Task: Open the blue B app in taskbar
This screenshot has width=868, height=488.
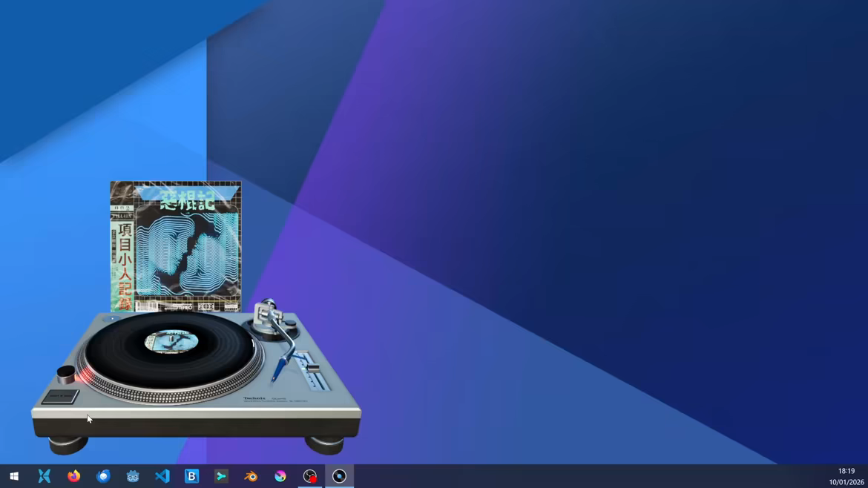Action: (192, 476)
